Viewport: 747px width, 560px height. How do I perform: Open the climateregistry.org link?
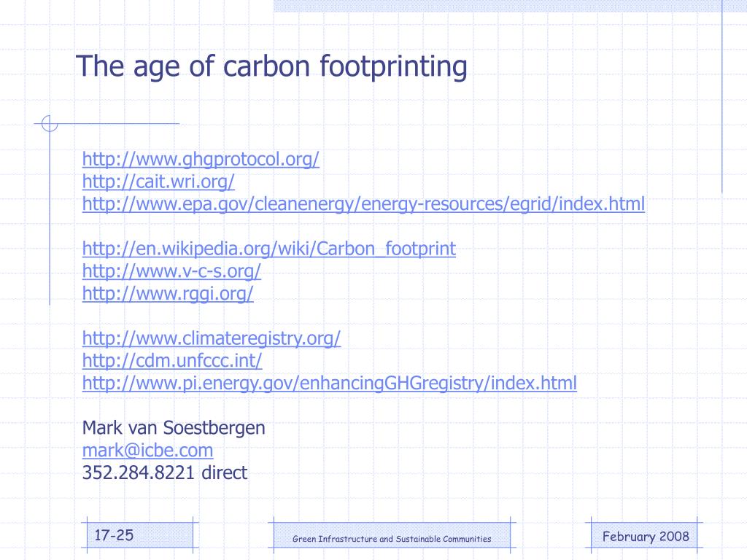click(212, 338)
